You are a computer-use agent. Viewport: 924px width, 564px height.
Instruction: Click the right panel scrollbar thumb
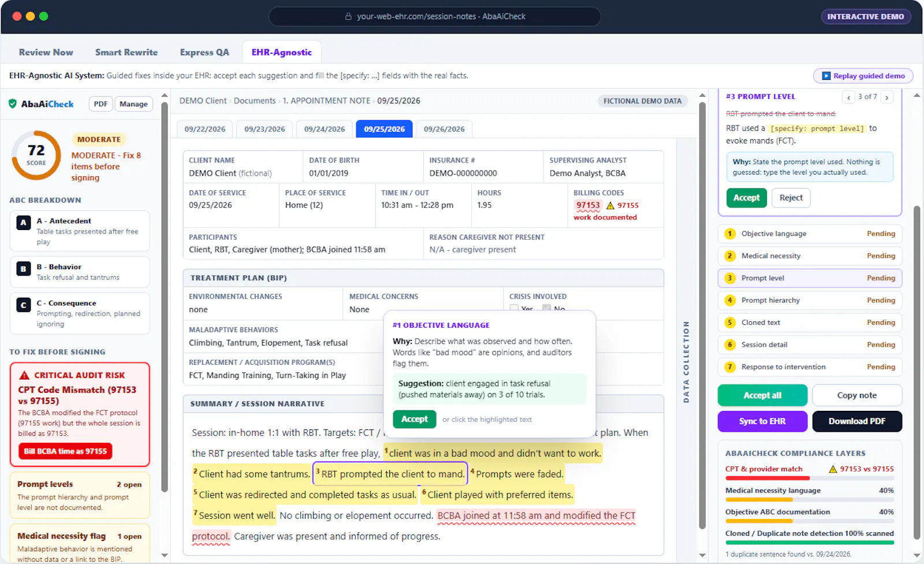(917, 373)
